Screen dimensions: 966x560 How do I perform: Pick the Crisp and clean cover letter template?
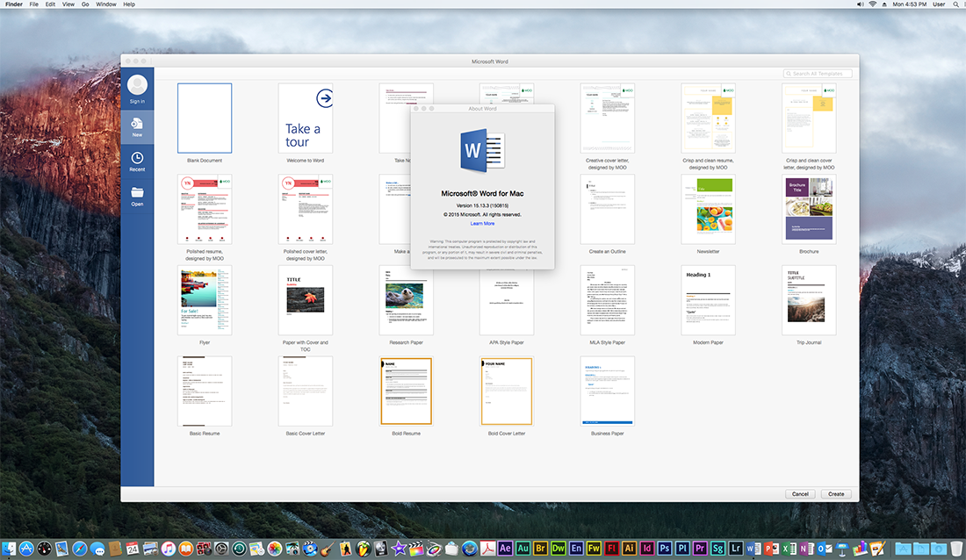pyautogui.click(x=809, y=118)
